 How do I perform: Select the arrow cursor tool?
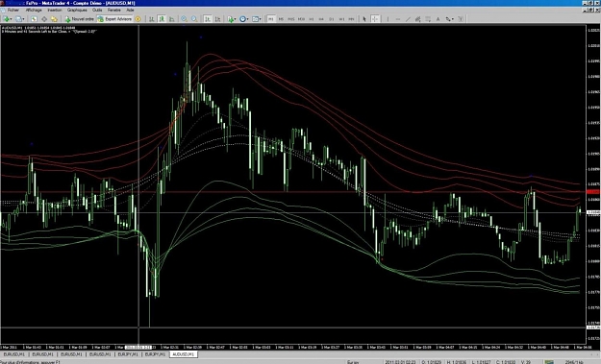pos(364,19)
